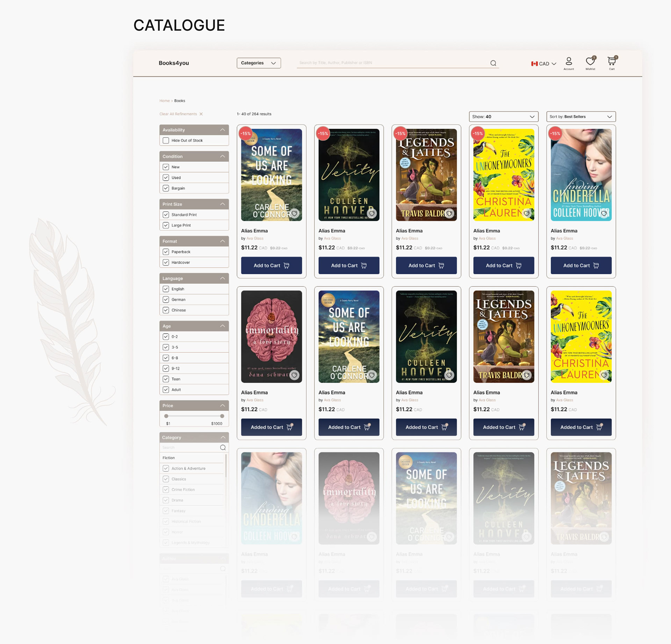The image size is (671, 644).
Task: Click heart icon on Legends & Lattes first-row cover
Action: coord(449,213)
